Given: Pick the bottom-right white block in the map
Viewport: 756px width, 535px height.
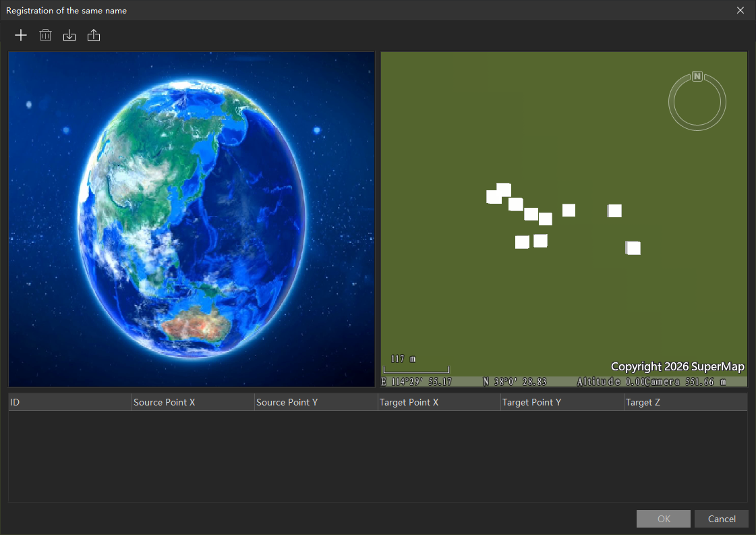Looking at the screenshot, I should 633,248.
